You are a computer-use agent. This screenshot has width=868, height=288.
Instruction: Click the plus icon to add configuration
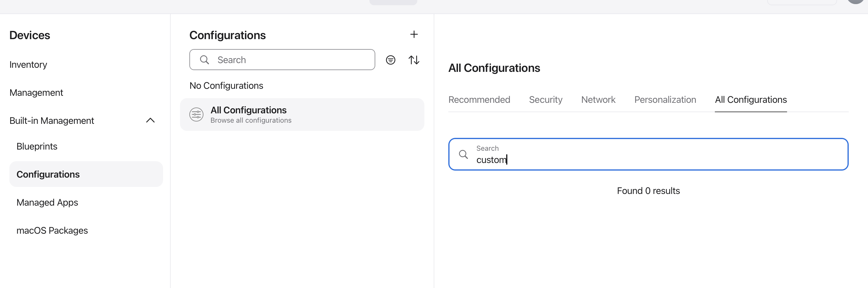[x=414, y=34]
